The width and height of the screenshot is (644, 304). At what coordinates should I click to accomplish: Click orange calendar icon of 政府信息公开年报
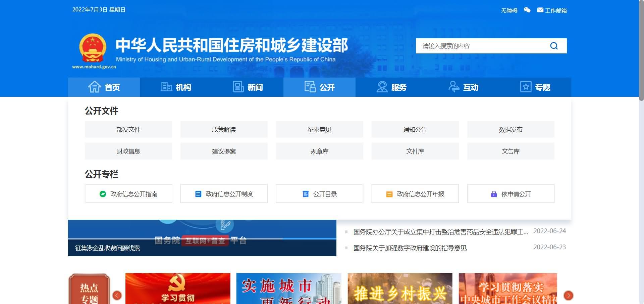tap(389, 194)
